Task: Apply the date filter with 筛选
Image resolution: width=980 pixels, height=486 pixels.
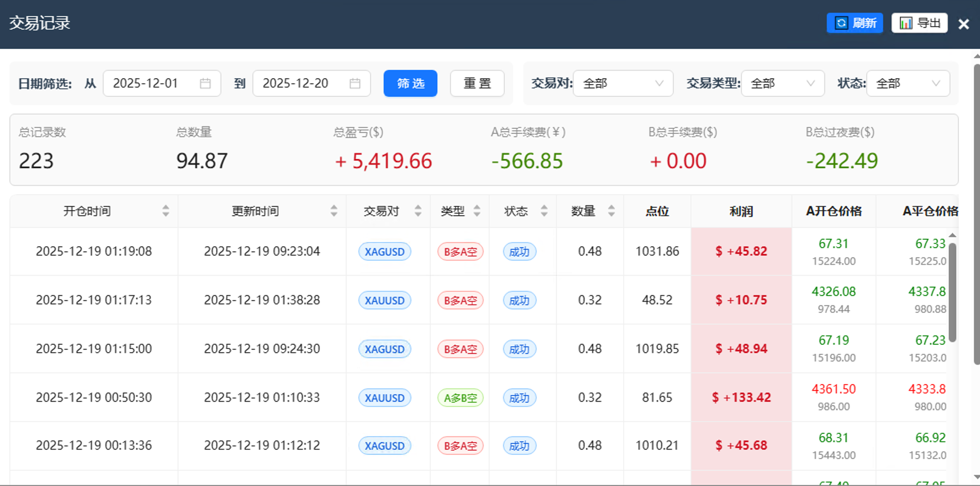Action: pos(411,83)
